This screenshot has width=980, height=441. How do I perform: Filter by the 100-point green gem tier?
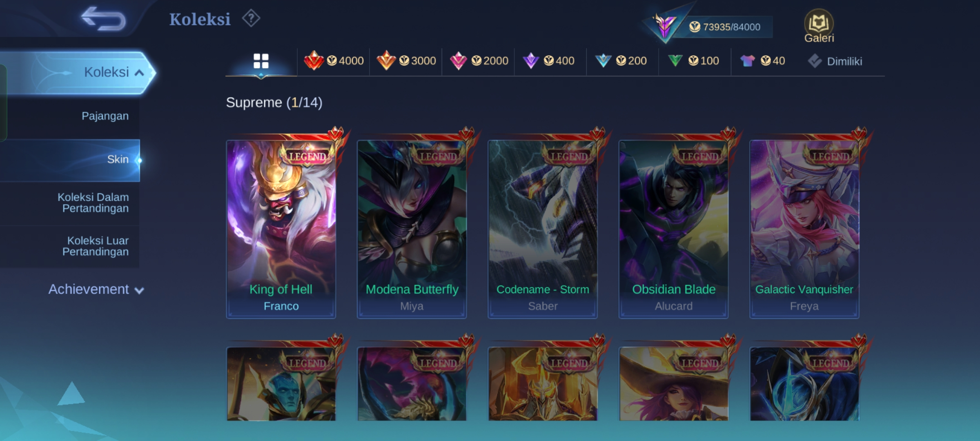point(693,61)
